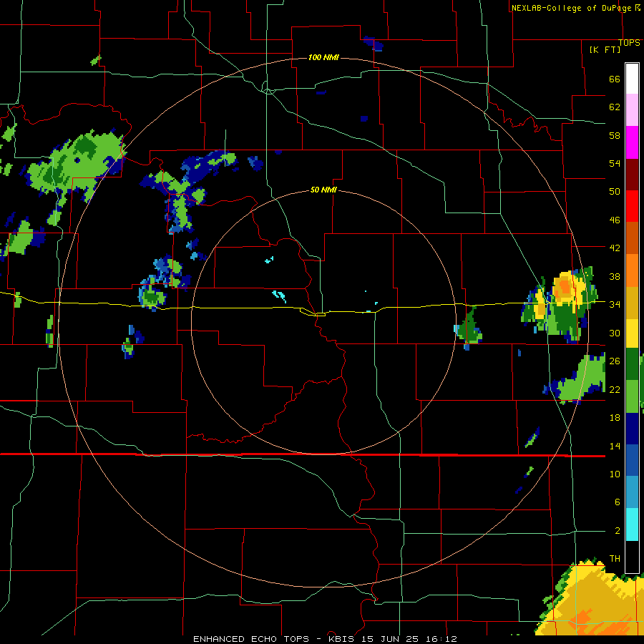Screen dimensions: 644x644
Task: Click the light pink legend swatch
Action: click(x=632, y=110)
